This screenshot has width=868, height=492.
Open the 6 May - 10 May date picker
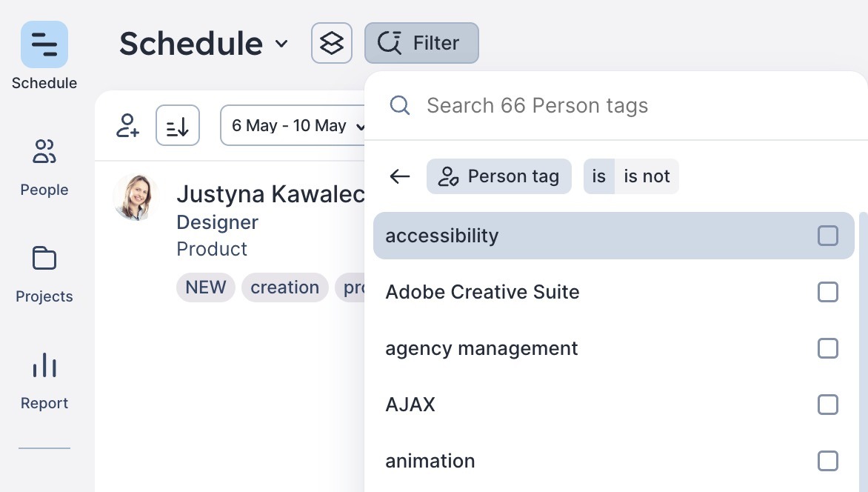[296, 125]
